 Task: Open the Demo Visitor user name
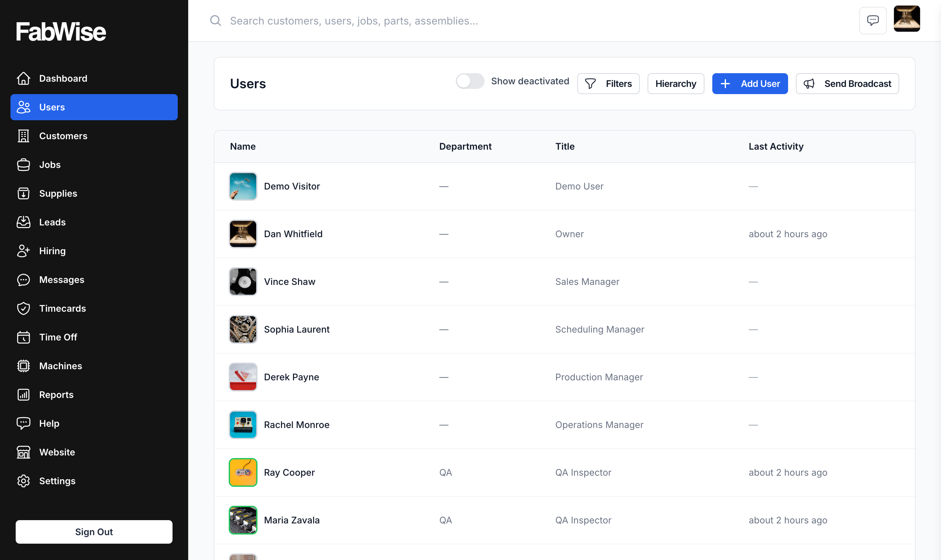[x=292, y=187]
